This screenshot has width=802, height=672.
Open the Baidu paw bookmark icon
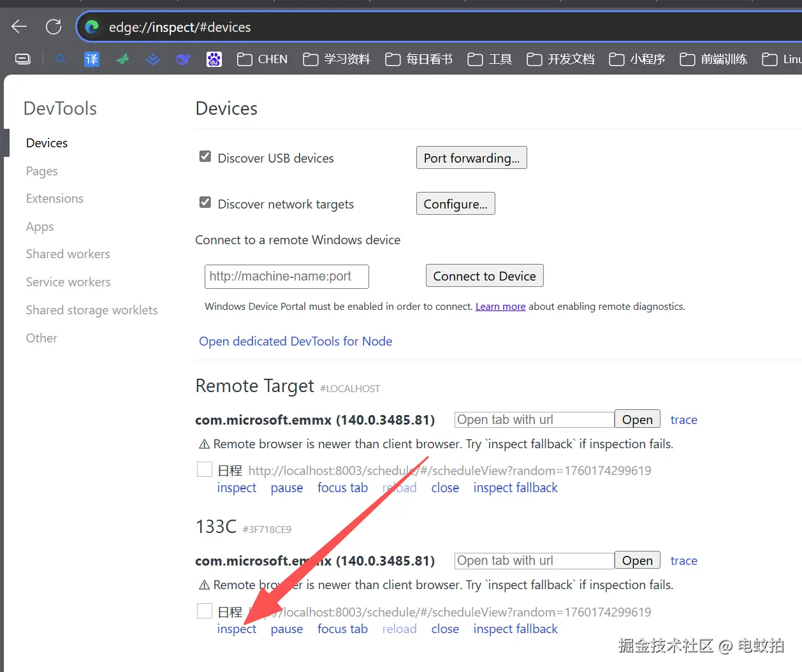coord(214,59)
